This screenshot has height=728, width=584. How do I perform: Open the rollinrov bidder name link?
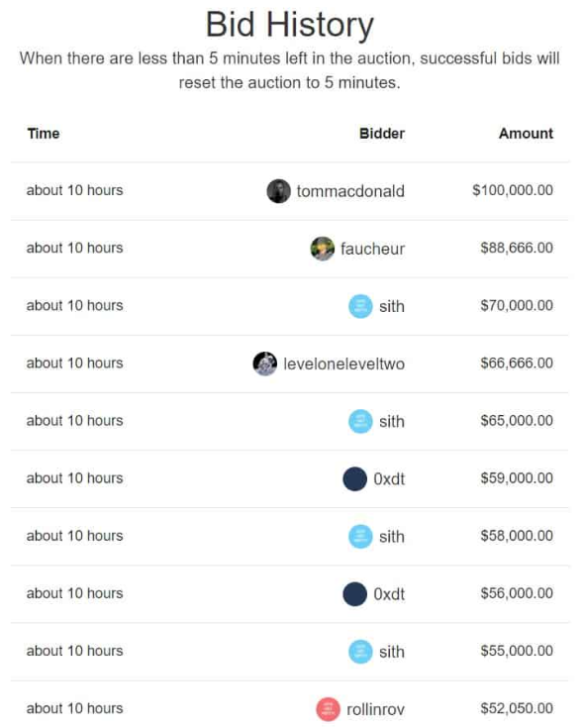pyautogui.click(x=376, y=709)
